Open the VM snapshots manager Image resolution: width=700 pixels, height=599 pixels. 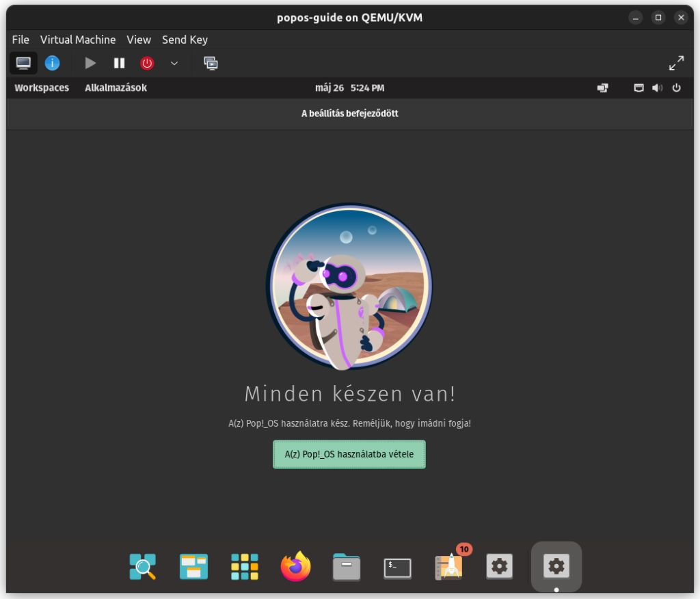click(x=211, y=63)
